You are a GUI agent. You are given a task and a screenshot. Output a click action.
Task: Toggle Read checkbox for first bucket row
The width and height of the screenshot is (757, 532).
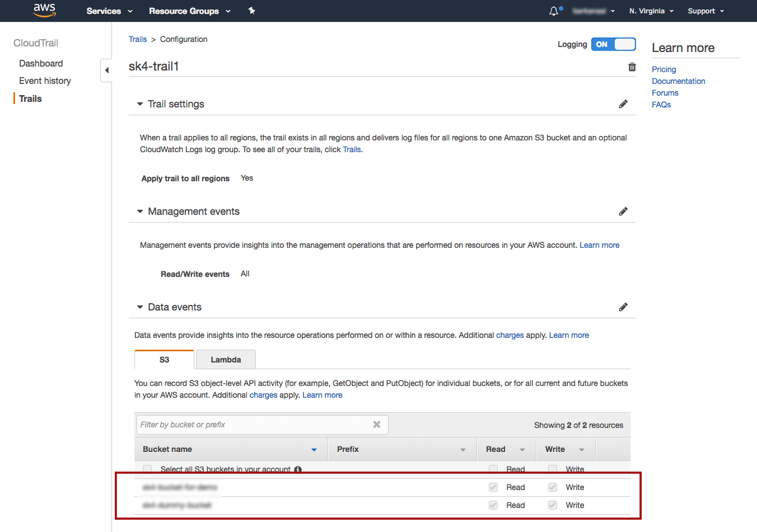pyautogui.click(x=493, y=487)
